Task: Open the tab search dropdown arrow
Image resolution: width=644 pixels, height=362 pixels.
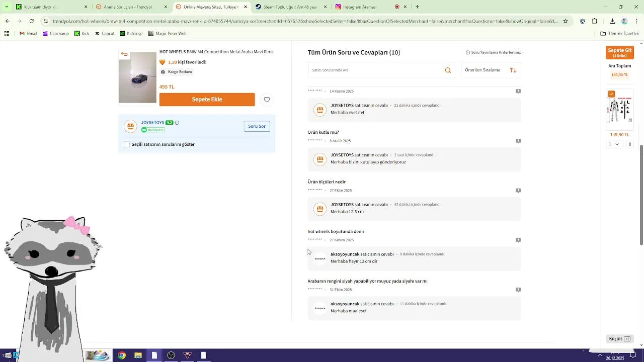Action: tap(7, 7)
